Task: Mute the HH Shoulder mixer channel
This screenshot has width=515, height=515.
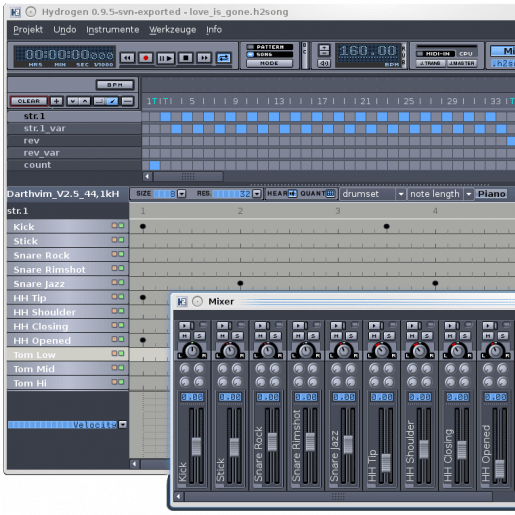Action: click(x=412, y=336)
